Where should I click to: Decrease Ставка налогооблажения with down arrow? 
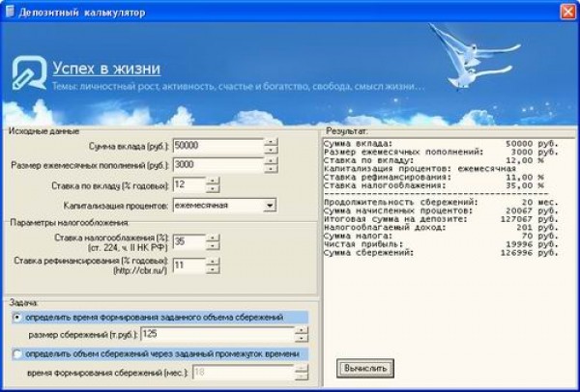click(x=213, y=246)
